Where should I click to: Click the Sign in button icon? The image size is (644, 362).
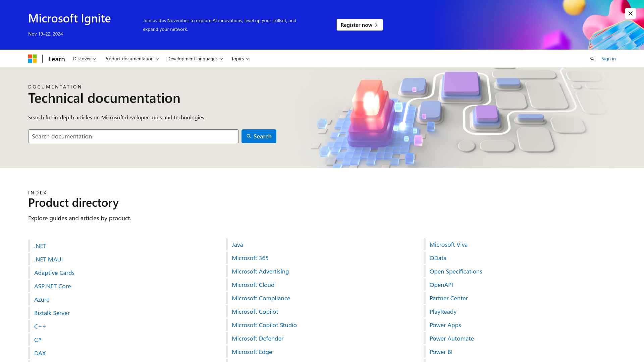click(x=609, y=58)
